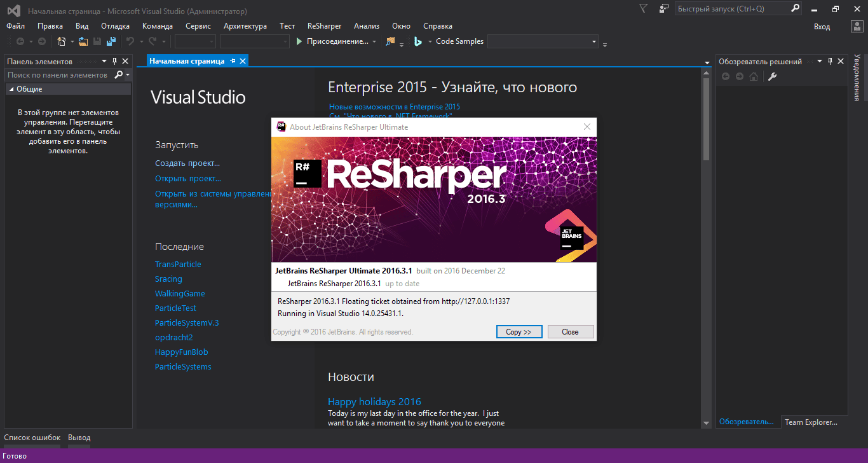Image resolution: width=868 pixels, height=463 pixels.
Task: Click the Navigate Backward arrow in main toolbar
Action: click(x=21, y=41)
